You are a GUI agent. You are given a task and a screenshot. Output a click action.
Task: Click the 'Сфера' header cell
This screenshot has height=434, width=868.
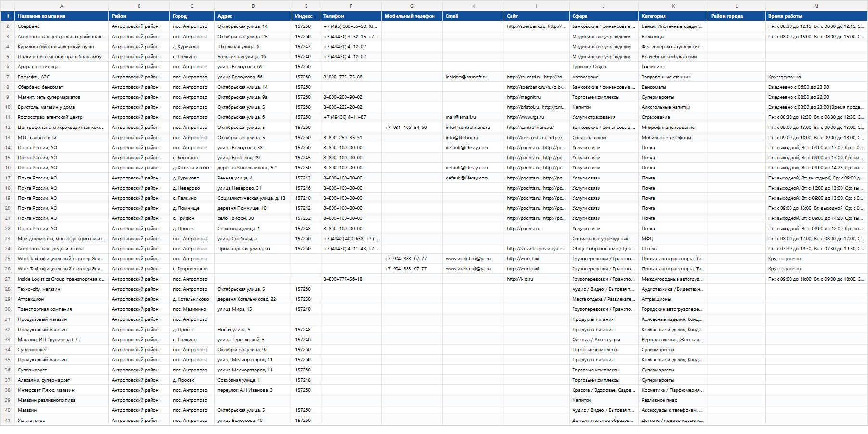pos(604,16)
